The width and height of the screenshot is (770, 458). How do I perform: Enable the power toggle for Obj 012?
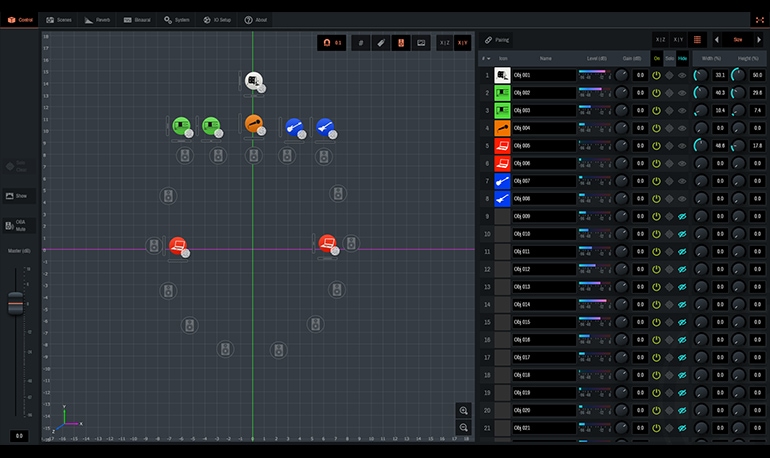click(x=657, y=269)
